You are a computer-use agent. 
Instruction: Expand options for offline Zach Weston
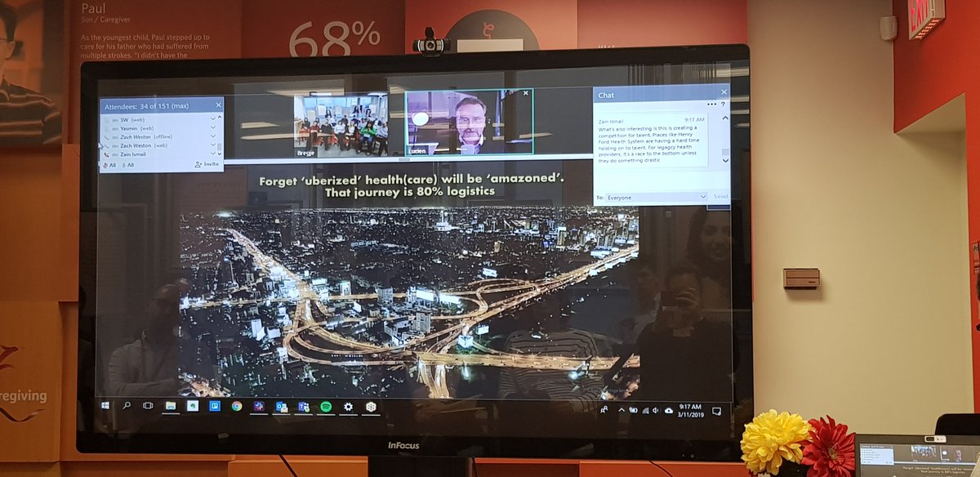coord(213,136)
